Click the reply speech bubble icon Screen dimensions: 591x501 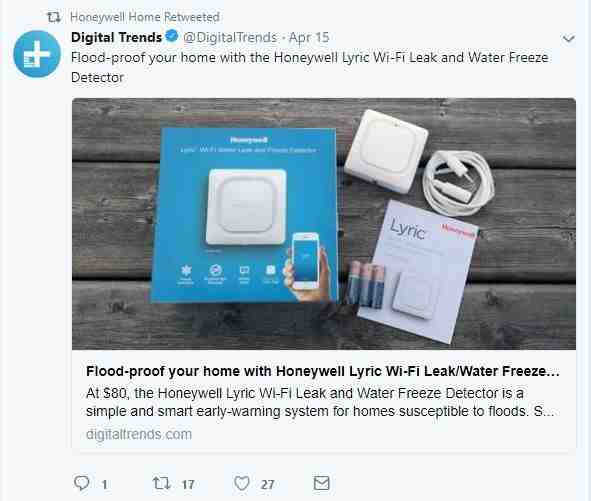coord(81,483)
